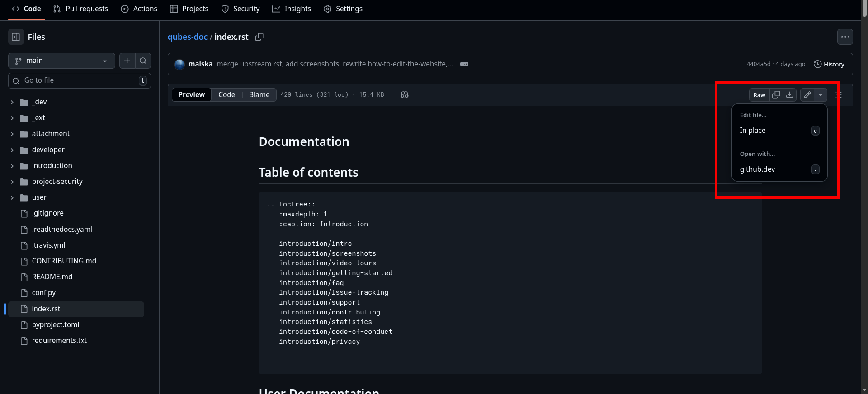
Task: Click the pencil edit file icon
Action: [807, 95]
